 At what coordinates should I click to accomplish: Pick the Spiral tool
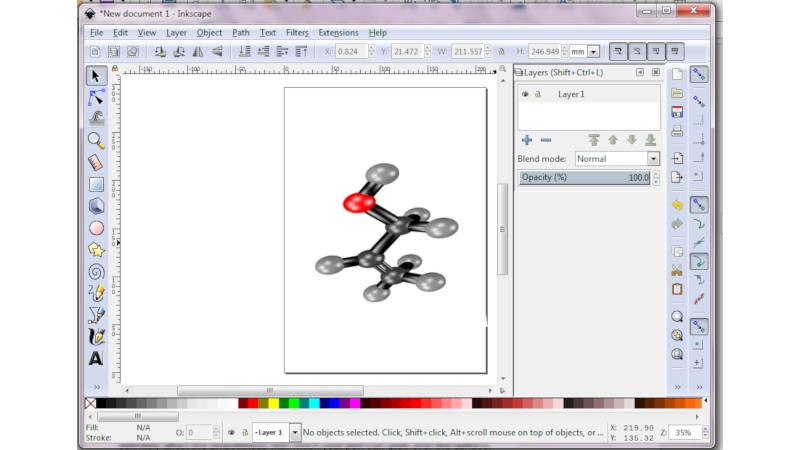[x=96, y=272]
